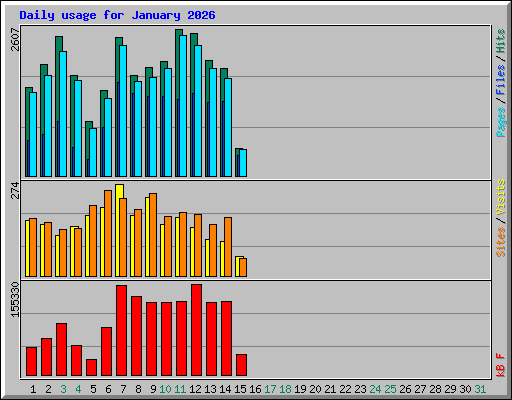
Task: Click the red KB bar for day 15
Action: click(x=241, y=365)
